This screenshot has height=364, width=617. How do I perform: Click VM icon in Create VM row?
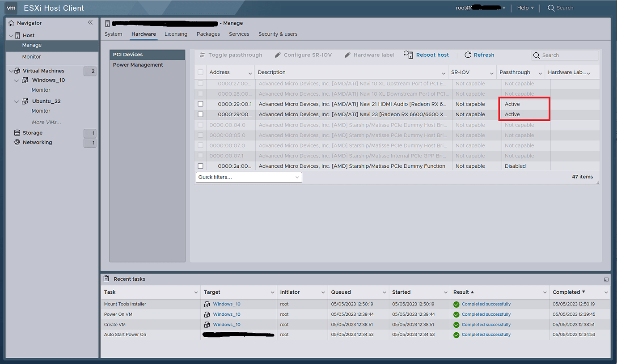[x=207, y=325]
